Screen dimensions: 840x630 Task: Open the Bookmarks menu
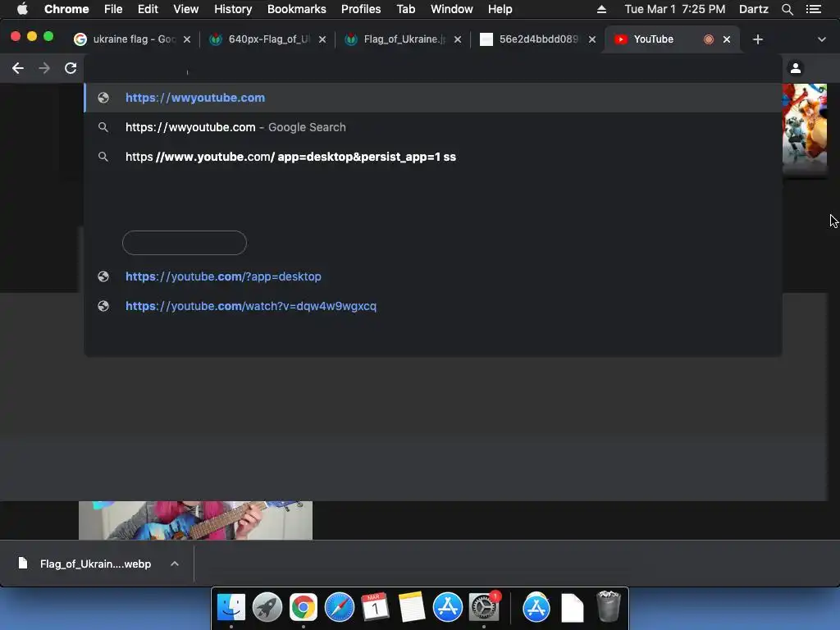click(x=297, y=9)
